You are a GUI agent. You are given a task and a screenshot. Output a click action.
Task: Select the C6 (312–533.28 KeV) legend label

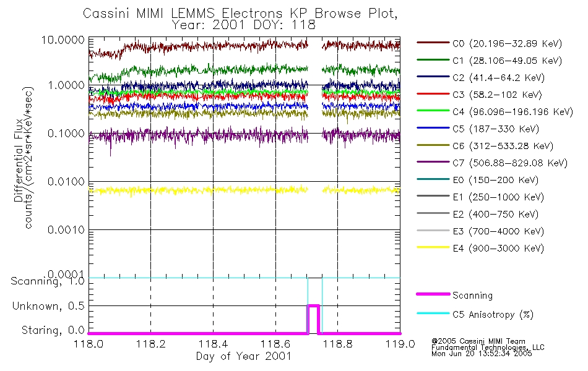503,146
